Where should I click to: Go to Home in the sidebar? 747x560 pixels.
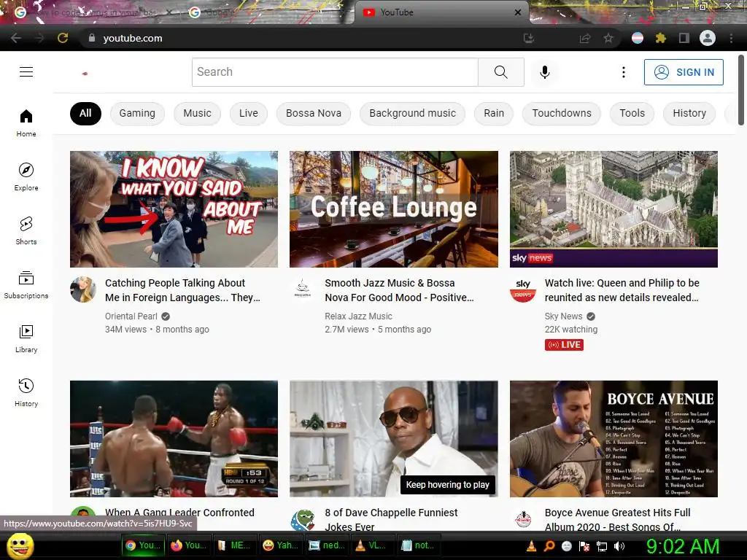[x=26, y=122]
